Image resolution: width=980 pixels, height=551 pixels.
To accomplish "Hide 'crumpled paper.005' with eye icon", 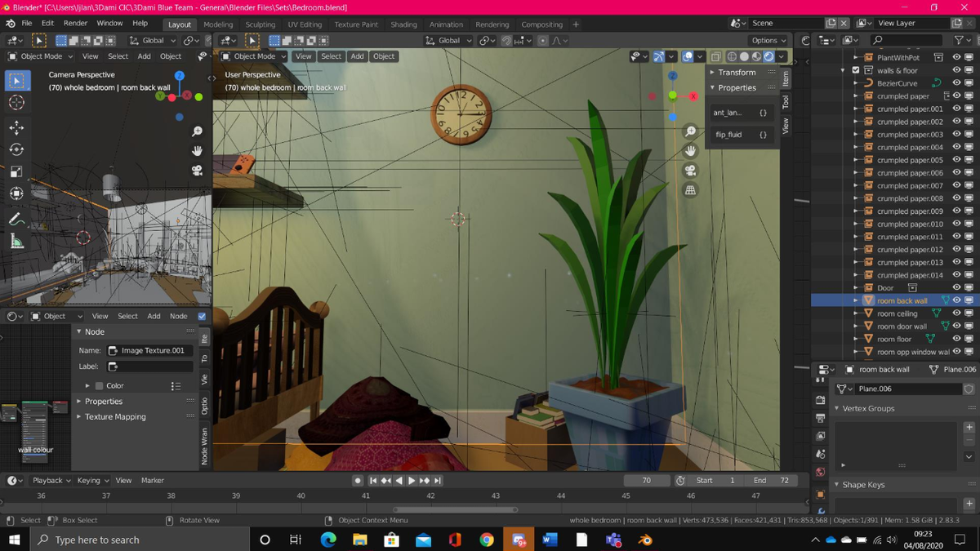I will (956, 160).
